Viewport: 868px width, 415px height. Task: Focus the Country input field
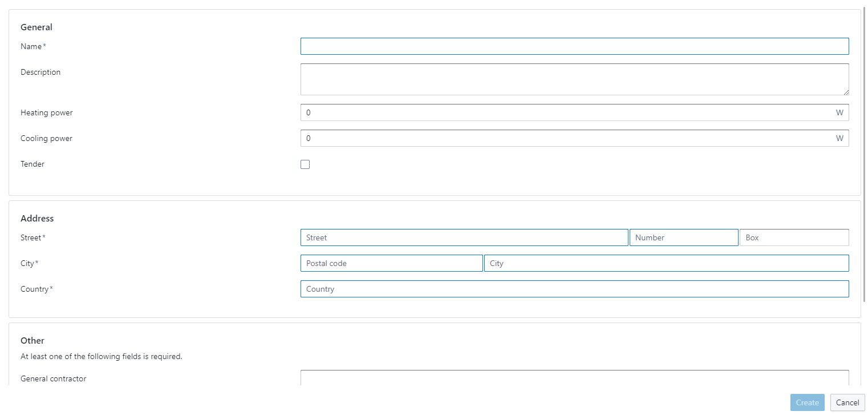574,289
